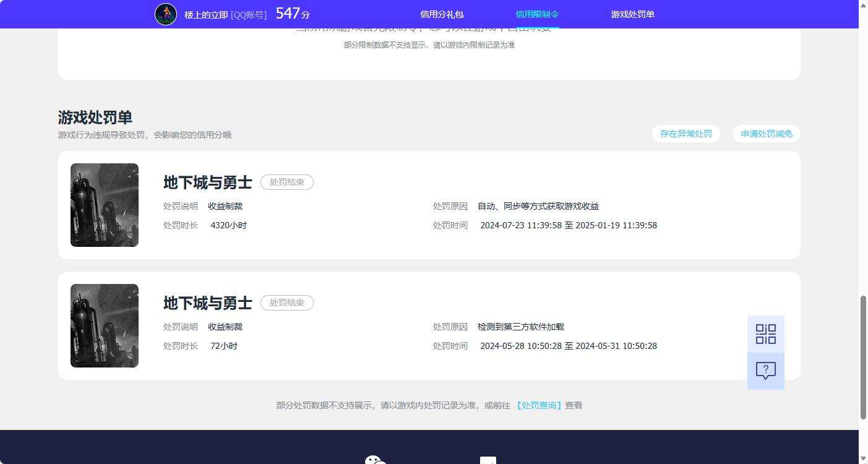This screenshot has width=868, height=464.
Task: Open the QR code floating button
Action: 766,334
